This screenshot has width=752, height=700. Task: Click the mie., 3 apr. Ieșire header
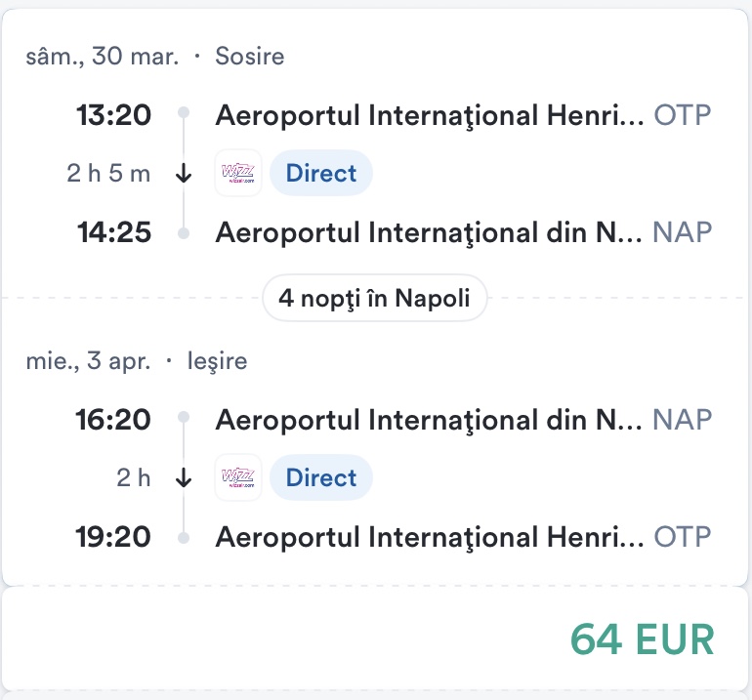tap(137, 361)
